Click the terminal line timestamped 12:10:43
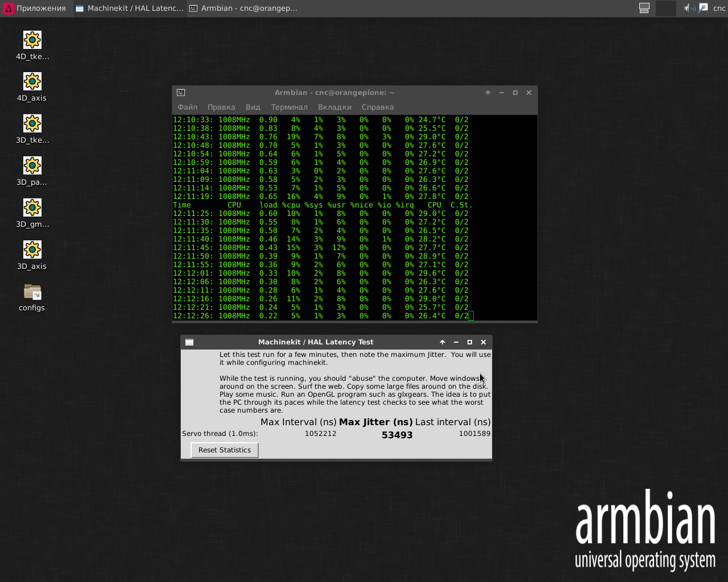The image size is (728, 582). 321,137
